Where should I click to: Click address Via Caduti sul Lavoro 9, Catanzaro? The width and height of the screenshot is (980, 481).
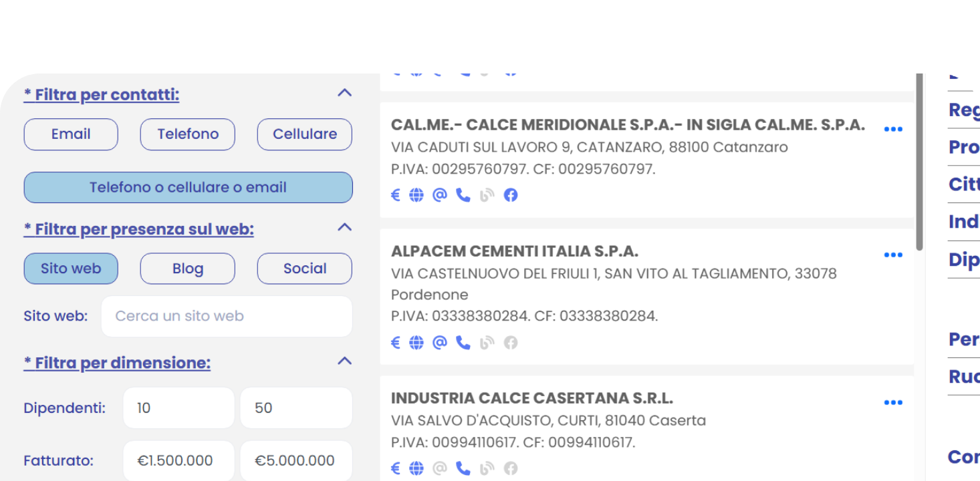590,147
